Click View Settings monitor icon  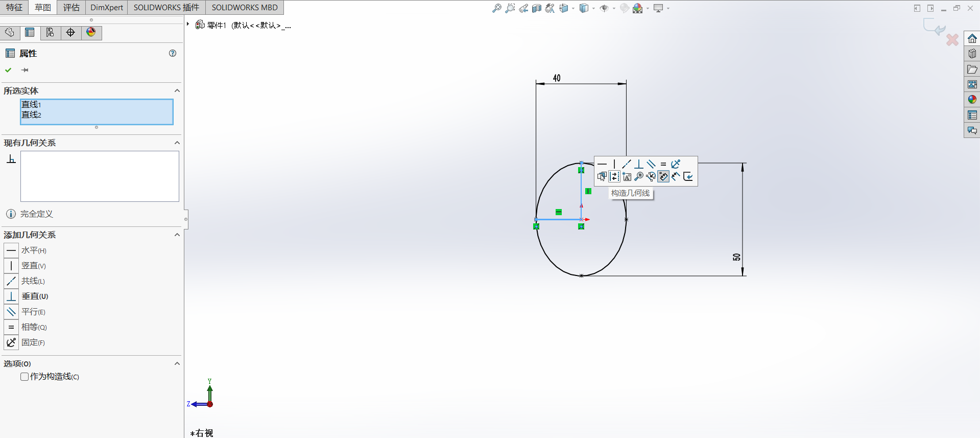coord(658,8)
